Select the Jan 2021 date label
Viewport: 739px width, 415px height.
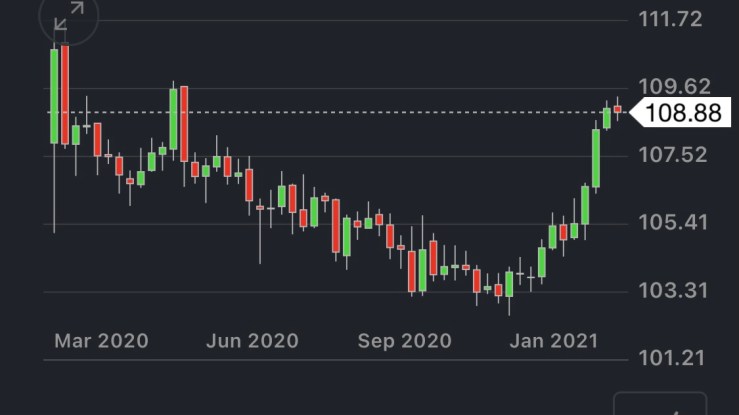[553, 340]
